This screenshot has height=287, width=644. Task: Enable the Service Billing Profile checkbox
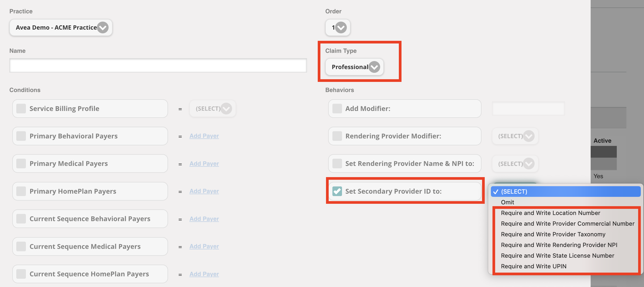tap(21, 109)
